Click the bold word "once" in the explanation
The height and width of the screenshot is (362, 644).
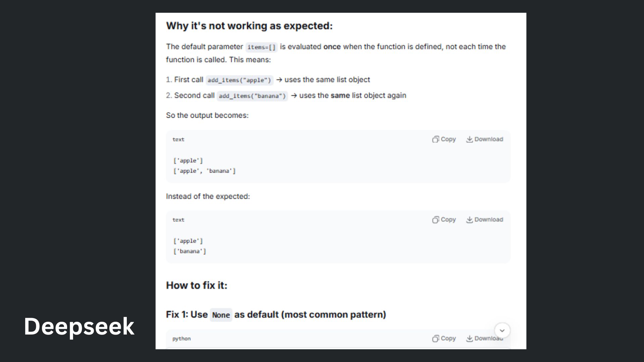(x=332, y=47)
